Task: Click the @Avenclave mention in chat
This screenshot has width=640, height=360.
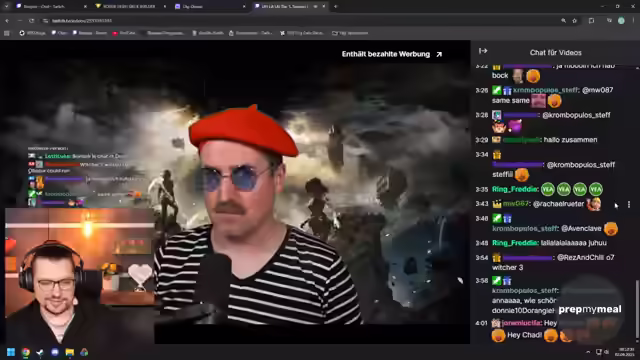Action: tap(581, 228)
